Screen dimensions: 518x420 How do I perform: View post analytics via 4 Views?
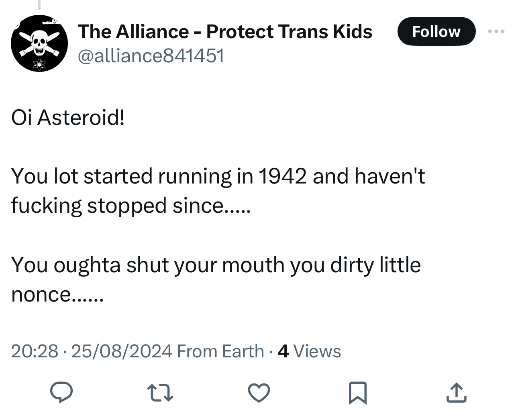[x=309, y=351]
